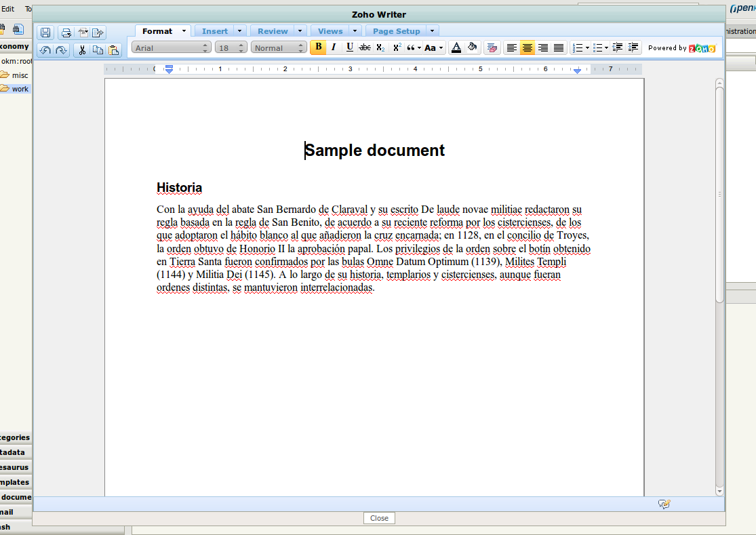Open the Normal paragraph style dropdown
756x535 pixels.
pyautogui.click(x=279, y=47)
